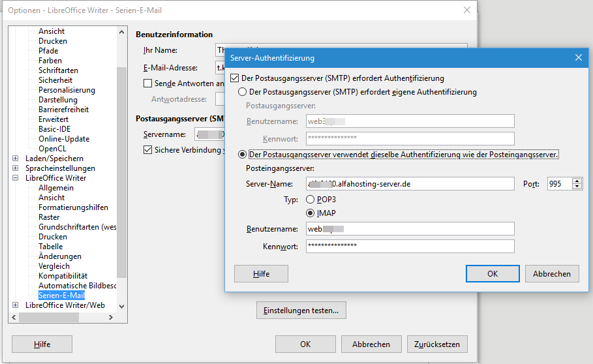The width and height of the screenshot is (593, 364).
Task: Click Posteingangsserver Benutzername field
Action: pyautogui.click(x=410, y=229)
